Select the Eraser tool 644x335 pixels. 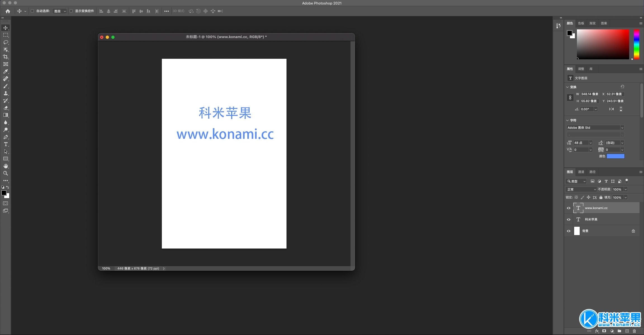(6, 108)
